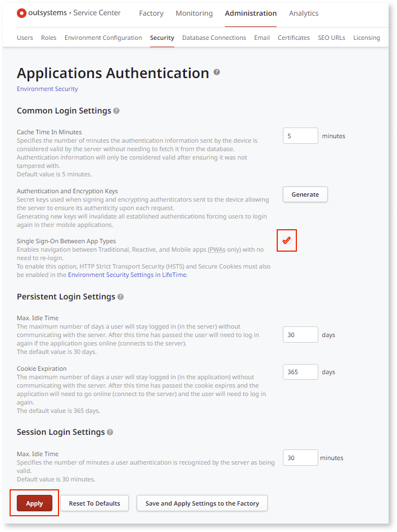This screenshot has width=397, height=532.
Task: Click help icon next to Session Login Settings
Action: (110, 432)
